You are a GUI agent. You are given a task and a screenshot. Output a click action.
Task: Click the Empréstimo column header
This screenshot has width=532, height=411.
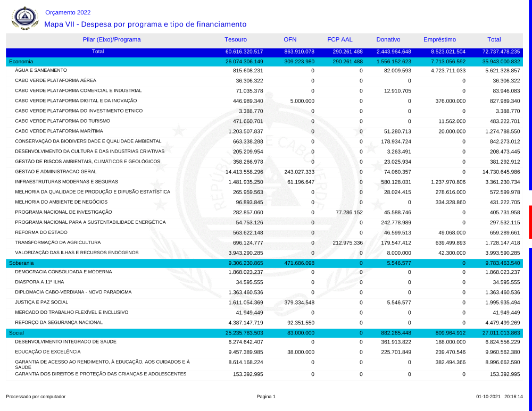[x=439, y=39]
